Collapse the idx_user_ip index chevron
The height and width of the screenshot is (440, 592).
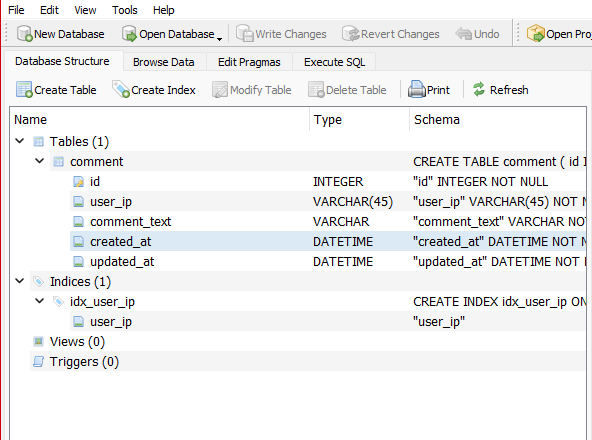pos(39,301)
